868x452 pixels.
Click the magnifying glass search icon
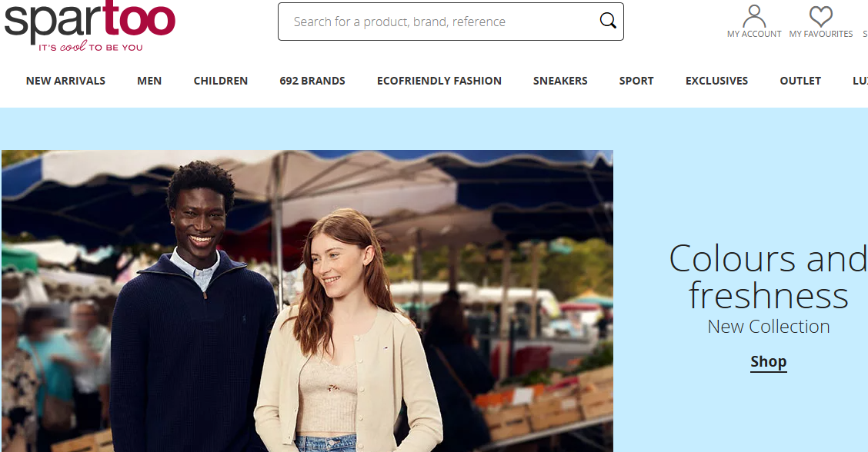608,22
